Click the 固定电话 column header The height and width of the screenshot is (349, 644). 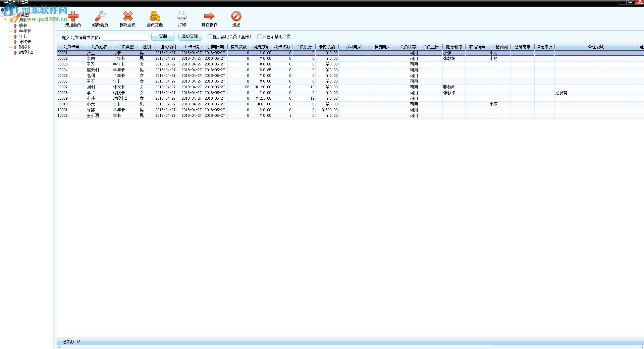coord(383,47)
